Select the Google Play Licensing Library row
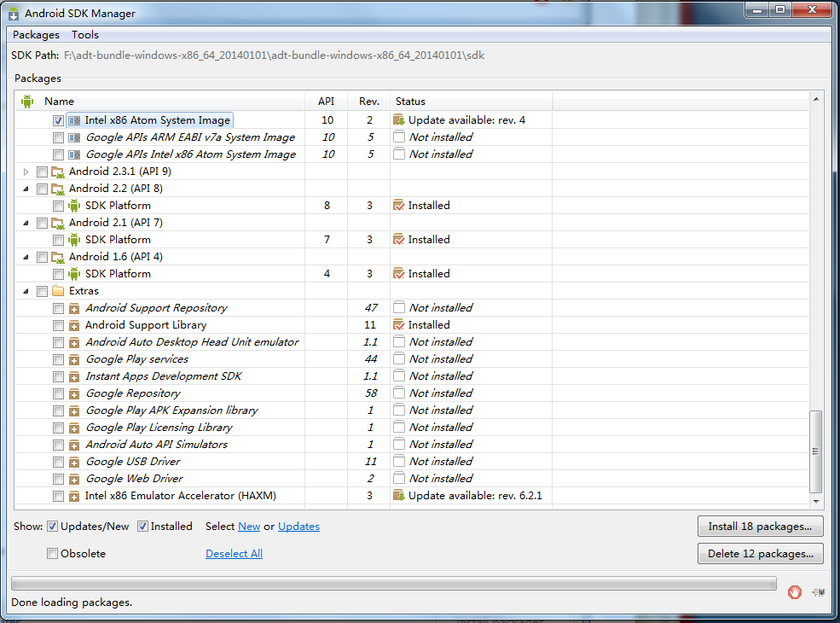Viewport: 840px width, 623px height. click(411, 428)
